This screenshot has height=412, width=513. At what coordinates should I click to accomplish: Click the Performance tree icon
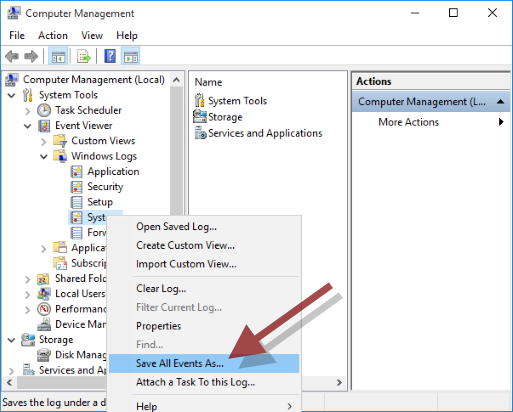44,309
